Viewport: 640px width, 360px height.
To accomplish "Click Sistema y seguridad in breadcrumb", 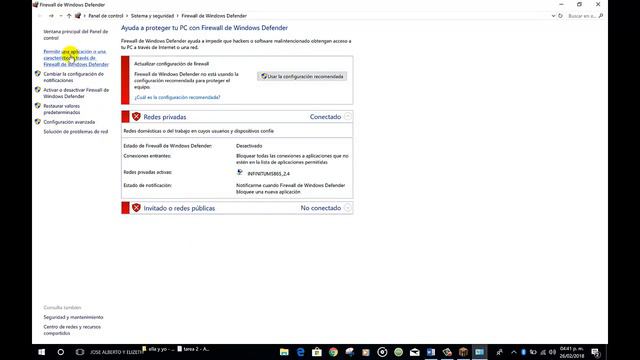I will click(152, 16).
